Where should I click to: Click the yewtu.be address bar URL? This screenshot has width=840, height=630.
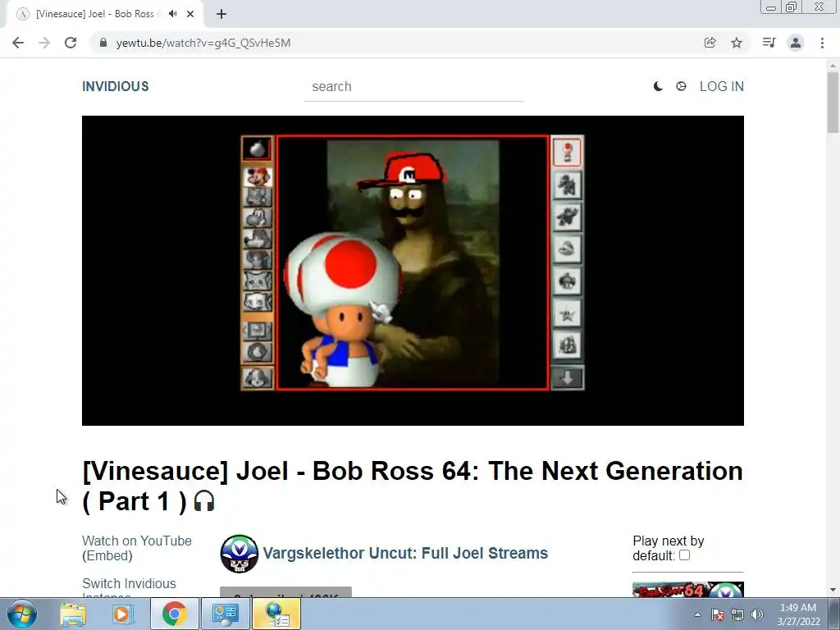click(x=203, y=43)
